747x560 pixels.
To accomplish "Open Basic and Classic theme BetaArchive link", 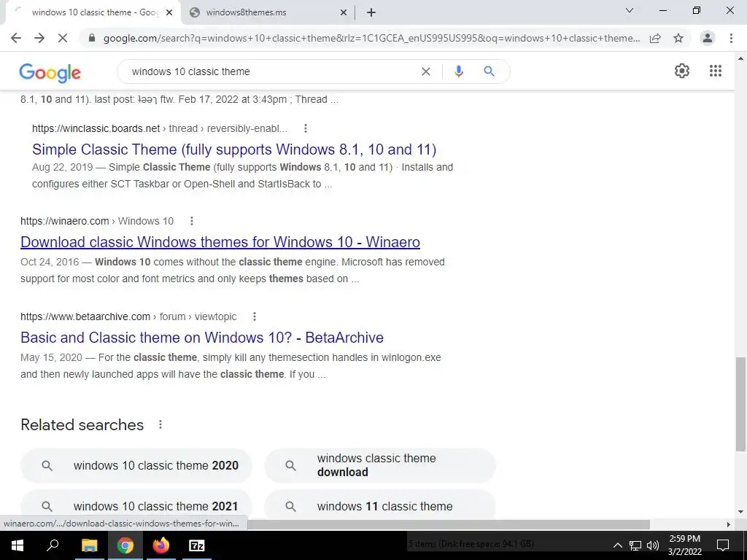I will click(202, 338).
